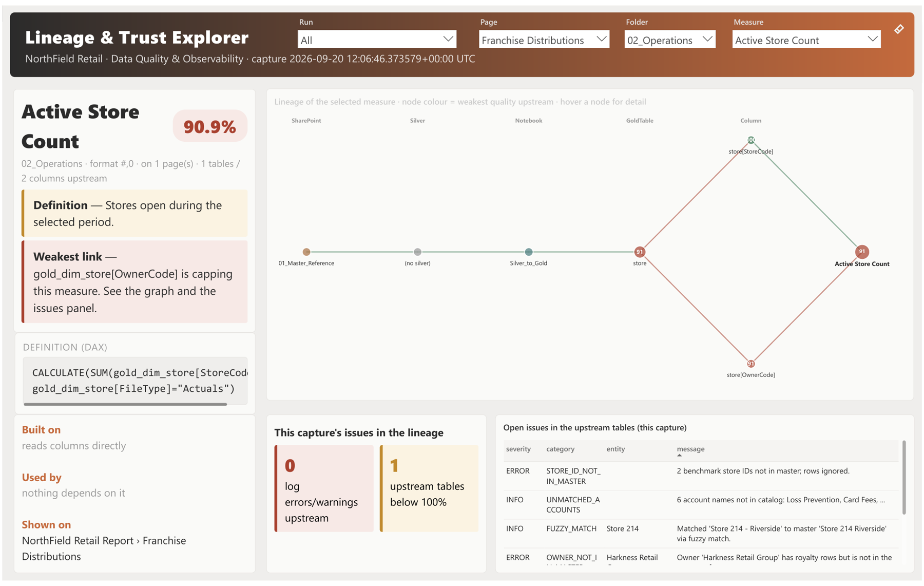
Task: Select the 01_Master_Reference lineage node
Action: 306,252
